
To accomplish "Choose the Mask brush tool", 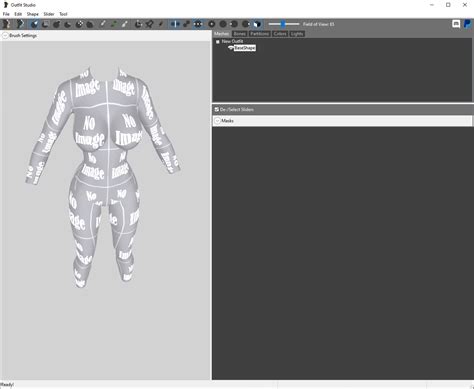I will click(x=45, y=24).
